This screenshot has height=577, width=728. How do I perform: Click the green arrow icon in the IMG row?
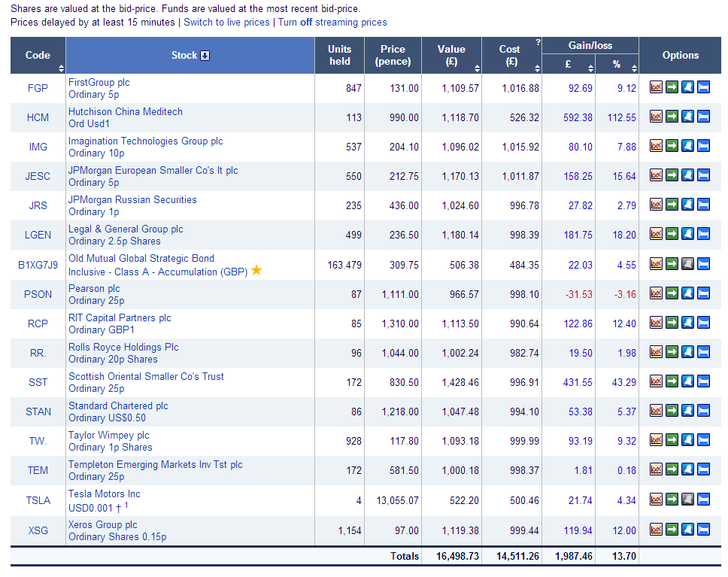coord(672,146)
